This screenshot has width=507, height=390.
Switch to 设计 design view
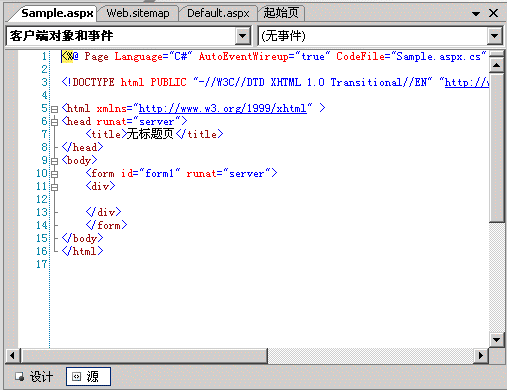click(x=34, y=377)
